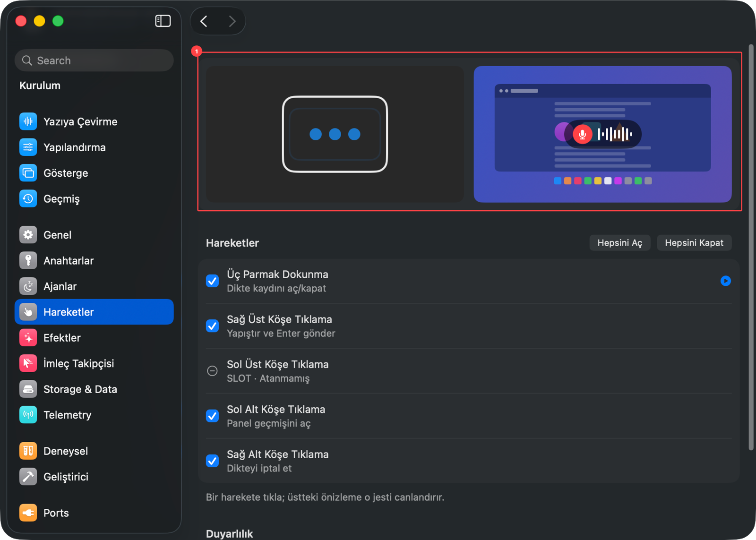The image size is (756, 540).
Task: Click the Deneysel flask icon
Action: coord(28,451)
